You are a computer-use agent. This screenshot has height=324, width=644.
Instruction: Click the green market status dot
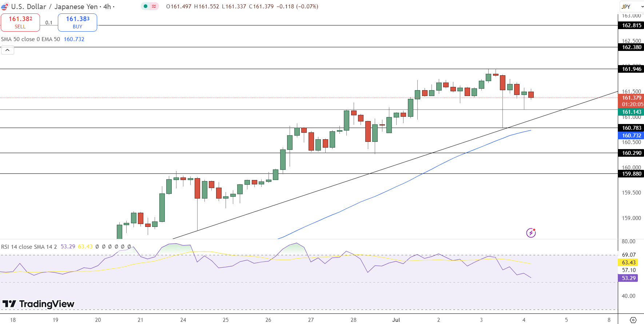coord(146,6)
